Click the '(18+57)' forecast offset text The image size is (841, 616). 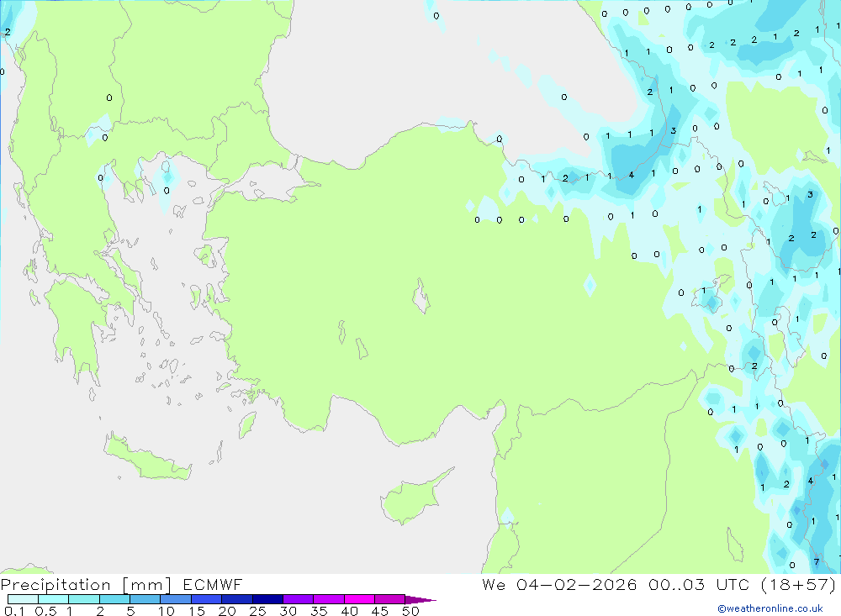(799, 584)
